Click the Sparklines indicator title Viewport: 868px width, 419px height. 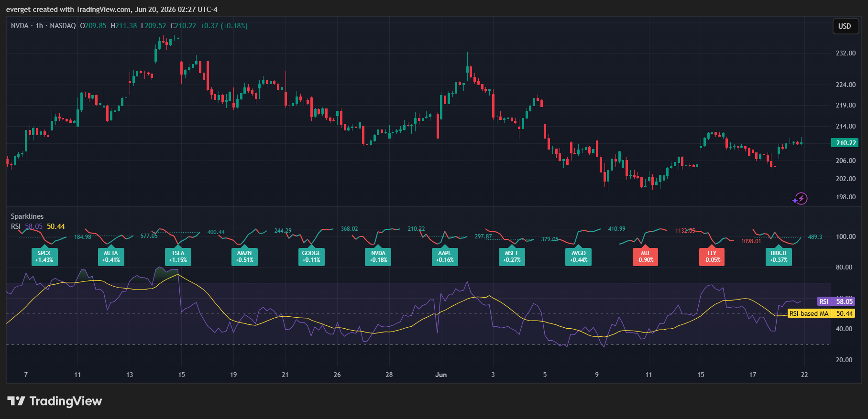point(27,216)
